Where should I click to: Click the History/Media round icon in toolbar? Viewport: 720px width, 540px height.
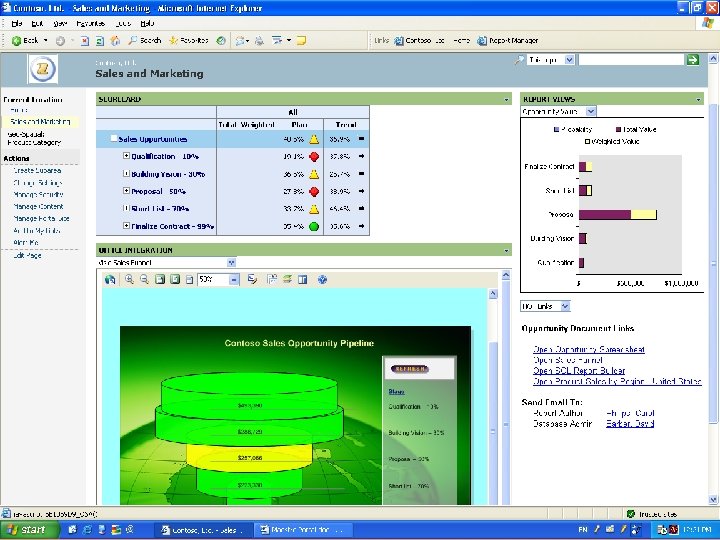pyautogui.click(x=221, y=40)
